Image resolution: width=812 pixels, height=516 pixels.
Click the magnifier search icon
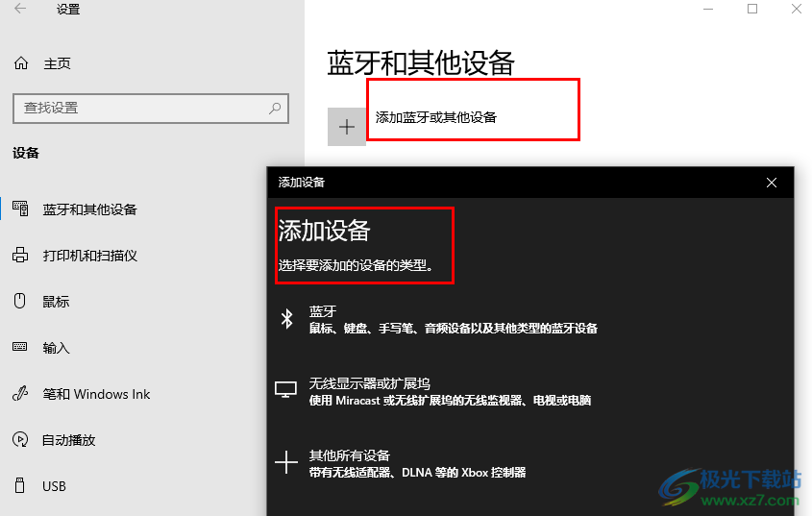[275, 108]
